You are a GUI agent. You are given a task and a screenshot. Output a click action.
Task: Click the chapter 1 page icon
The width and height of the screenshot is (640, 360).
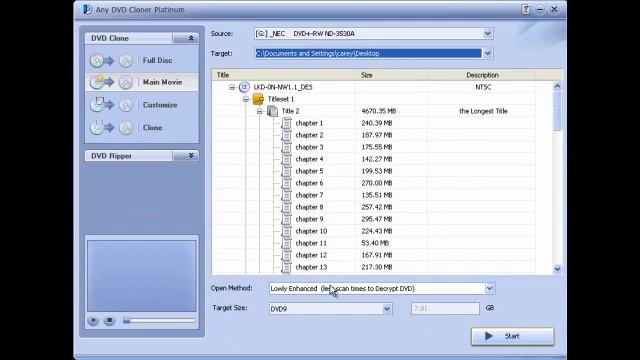[287, 123]
